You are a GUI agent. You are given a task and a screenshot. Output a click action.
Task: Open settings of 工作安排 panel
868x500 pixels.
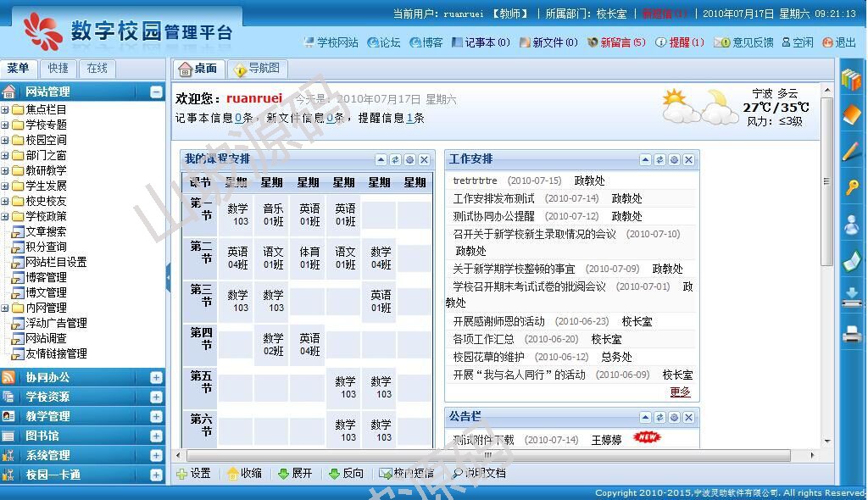pyautogui.click(x=674, y=160)
